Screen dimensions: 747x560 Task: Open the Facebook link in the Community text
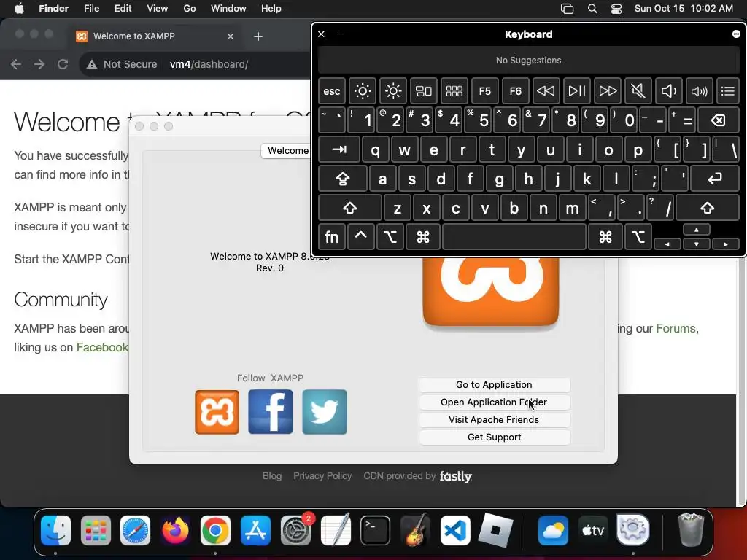tap(102, 347)
